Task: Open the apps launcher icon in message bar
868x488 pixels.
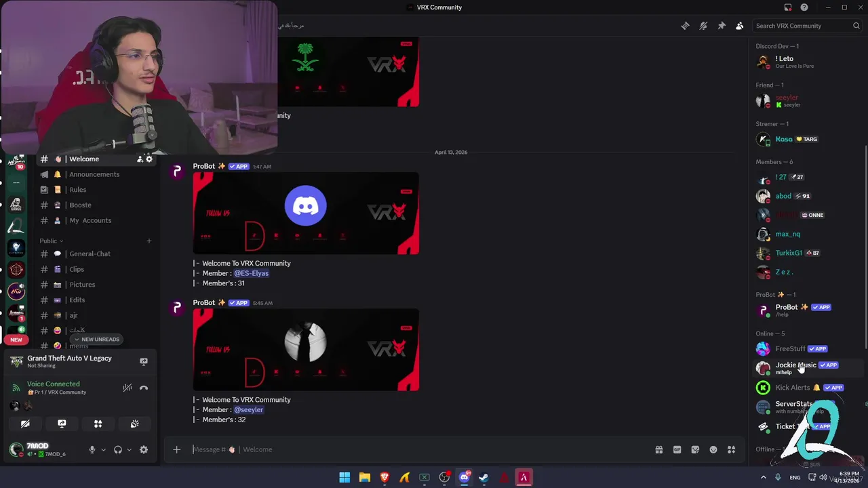Action: (x=732, y=449)
